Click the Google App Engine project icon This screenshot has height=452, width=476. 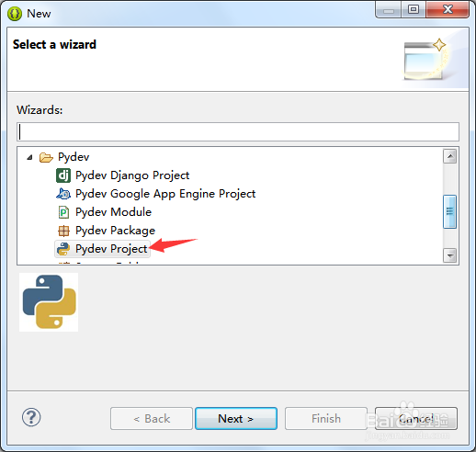click(x=63, y=194)
